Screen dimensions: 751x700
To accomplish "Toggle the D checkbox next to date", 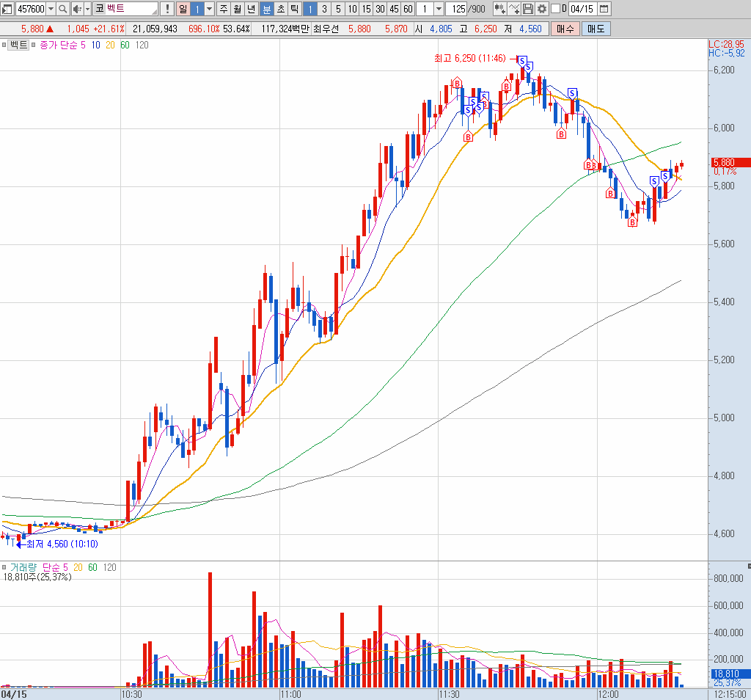I will pyautogui.click(x=554, y=9).
